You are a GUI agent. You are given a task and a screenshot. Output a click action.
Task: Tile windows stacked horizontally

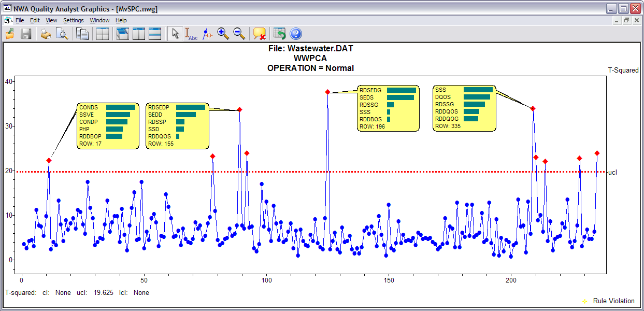155,34
